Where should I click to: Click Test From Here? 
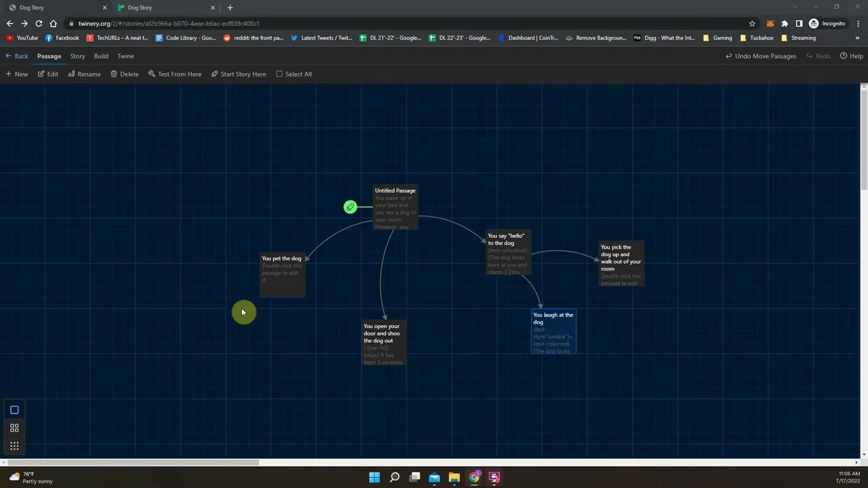click(175, 74)
